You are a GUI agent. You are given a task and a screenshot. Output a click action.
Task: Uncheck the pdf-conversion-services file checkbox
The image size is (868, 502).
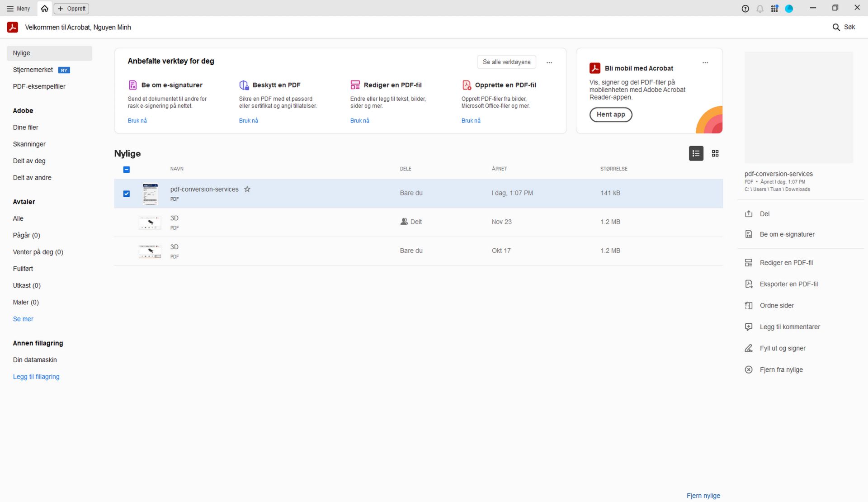[127, 194]
